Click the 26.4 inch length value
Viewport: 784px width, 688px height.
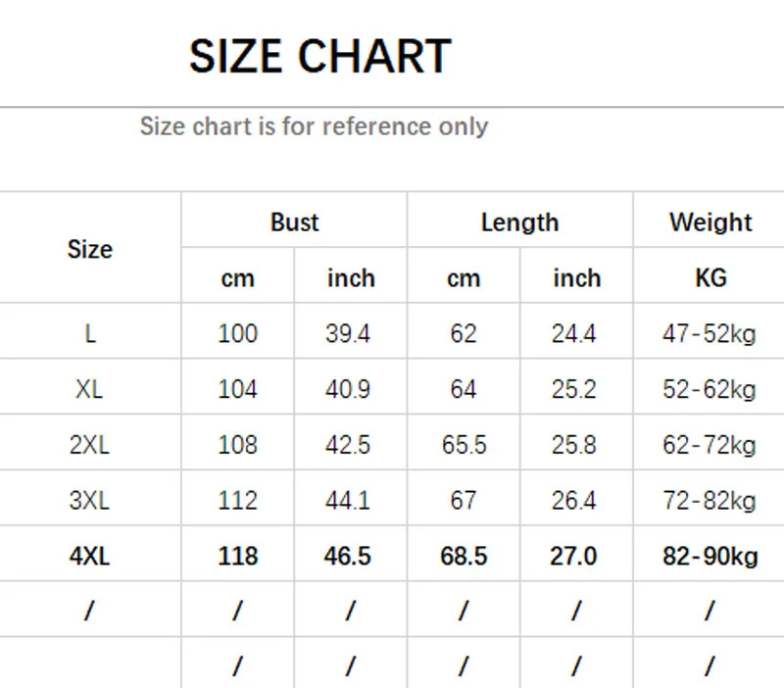coord(574,501)
